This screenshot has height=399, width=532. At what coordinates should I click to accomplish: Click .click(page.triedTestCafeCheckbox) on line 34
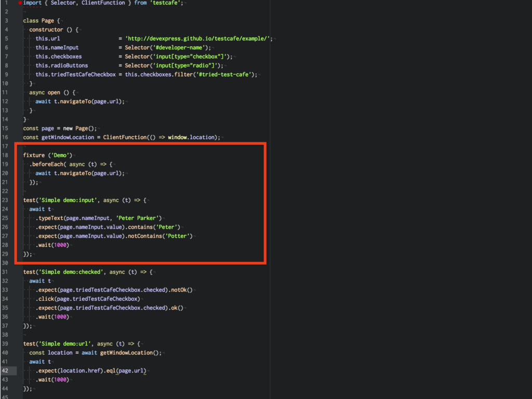[88, 299]
